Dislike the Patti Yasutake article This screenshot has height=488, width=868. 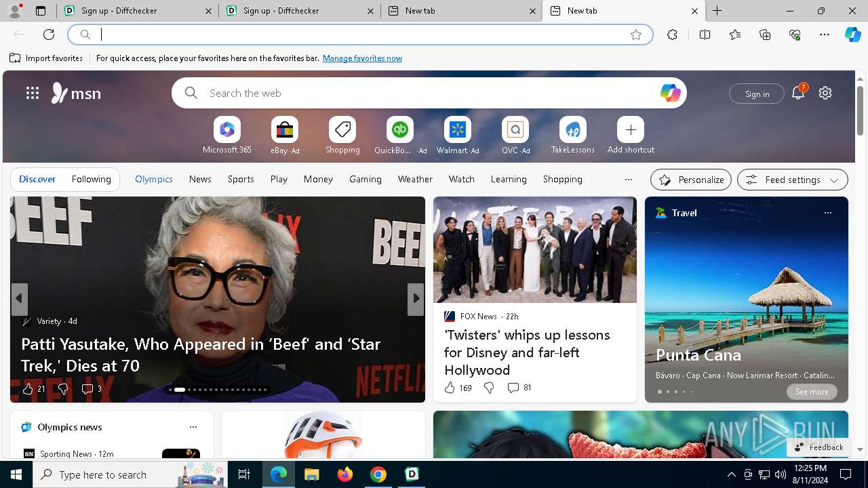coord(63,388)
